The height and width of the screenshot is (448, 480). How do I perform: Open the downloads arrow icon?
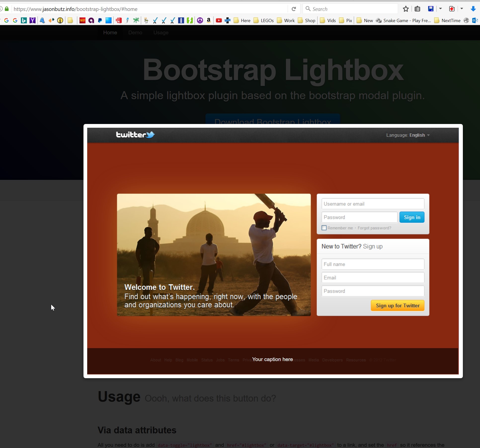[473, 9]
